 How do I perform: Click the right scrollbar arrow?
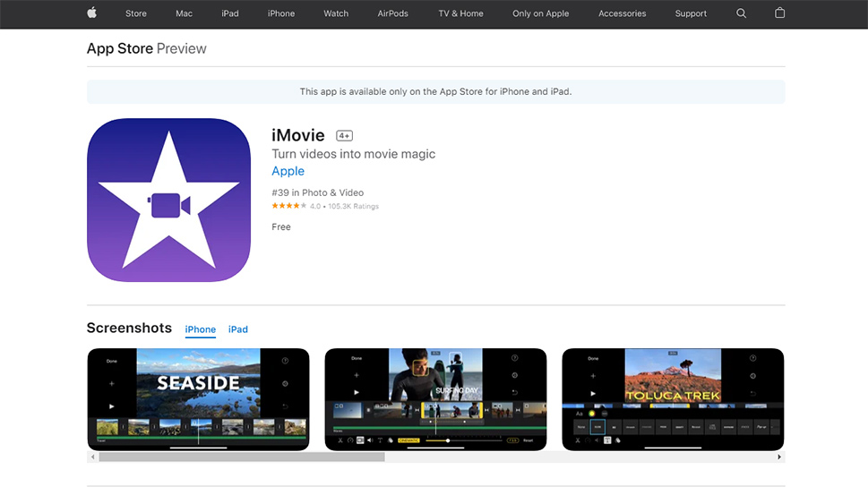click(779, 457)
